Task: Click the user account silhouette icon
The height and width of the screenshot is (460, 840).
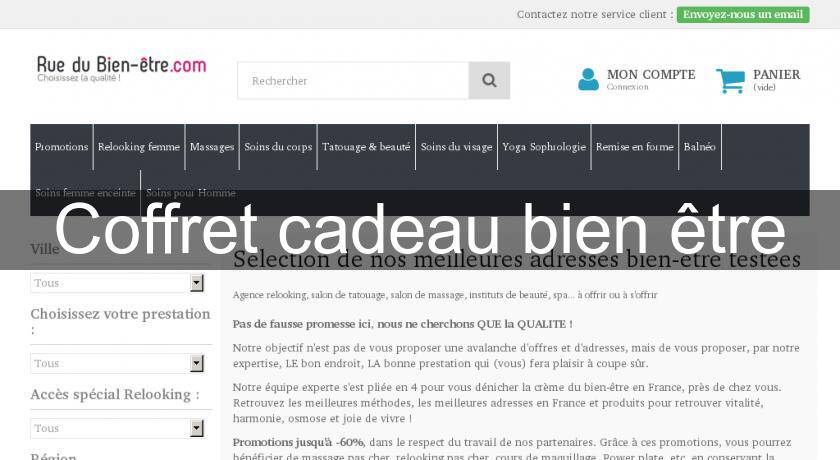Action: point(588,79)
